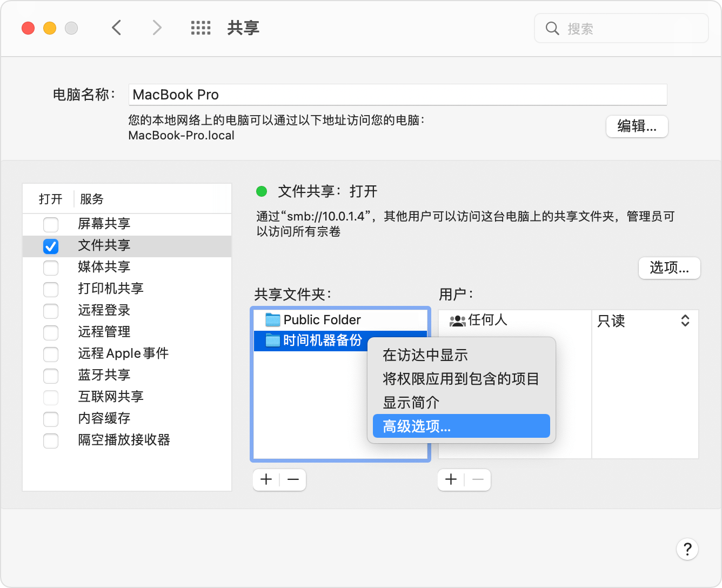Screen dimensions: 722x588
Task: Click the yellow minimize window button
Action: click(x=50, y=28)
